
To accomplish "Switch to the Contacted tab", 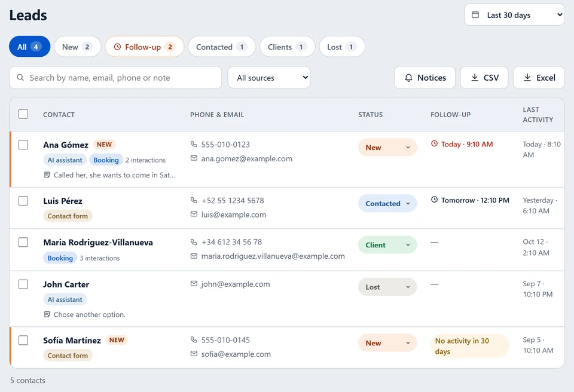I will click(x=222, y=47).
